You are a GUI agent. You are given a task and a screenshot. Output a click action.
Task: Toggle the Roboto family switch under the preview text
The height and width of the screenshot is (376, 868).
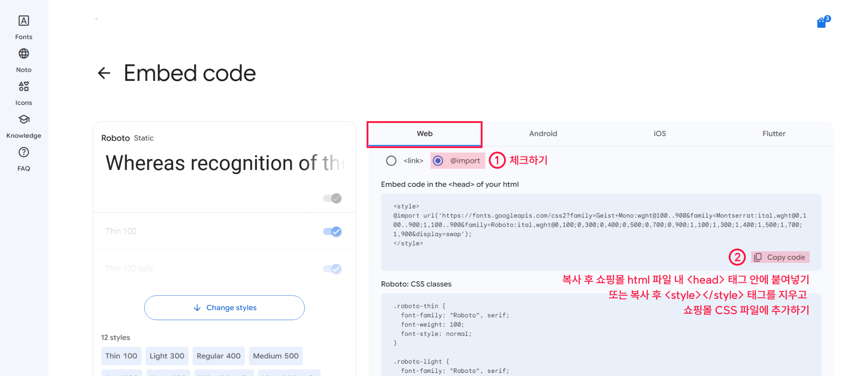pos(332,198)
